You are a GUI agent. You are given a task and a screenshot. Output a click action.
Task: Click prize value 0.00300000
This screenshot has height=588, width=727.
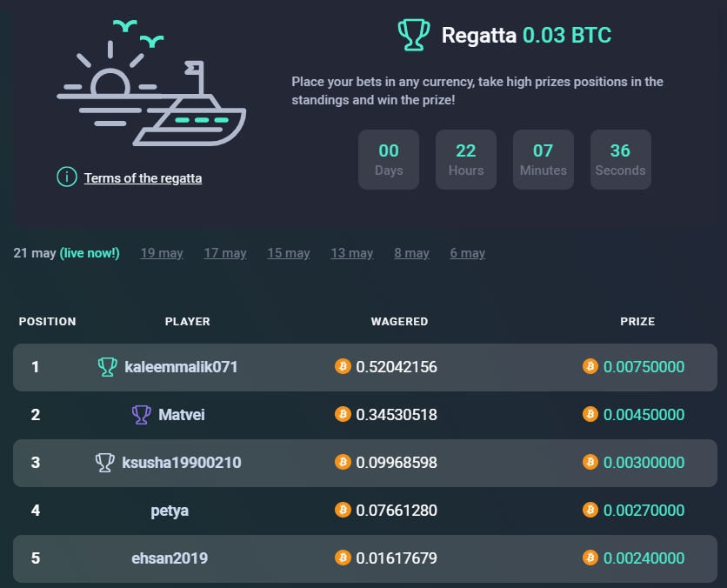(644, 463)
